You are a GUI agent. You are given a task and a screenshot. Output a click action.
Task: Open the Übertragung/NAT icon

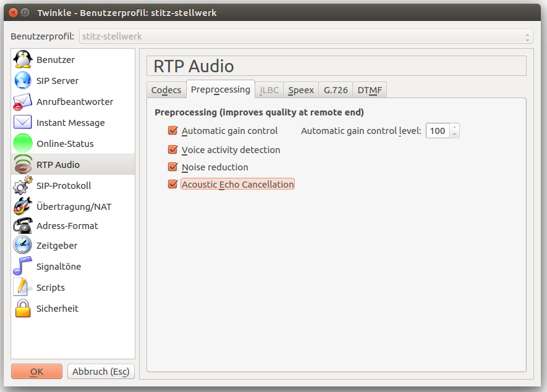[23, 206]
